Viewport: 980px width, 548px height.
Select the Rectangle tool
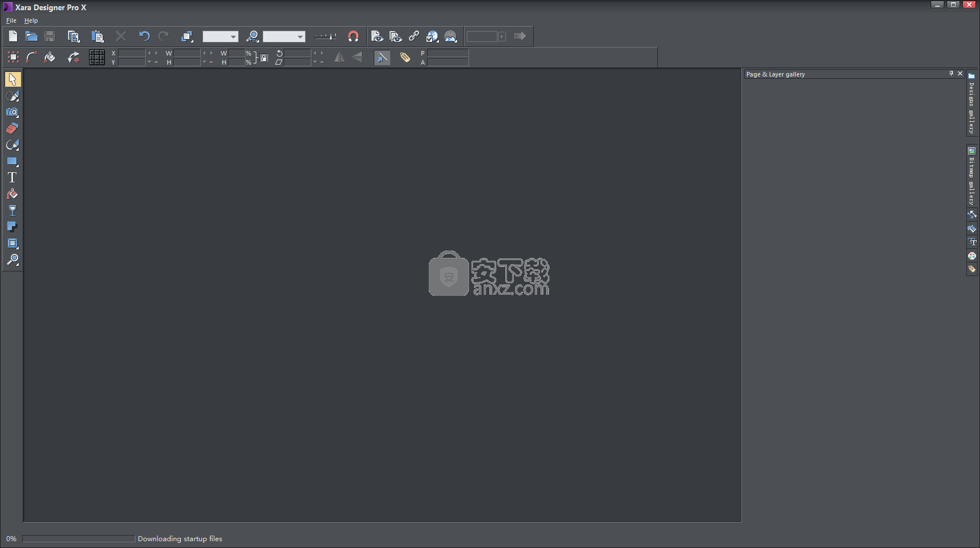coord(12,162)
